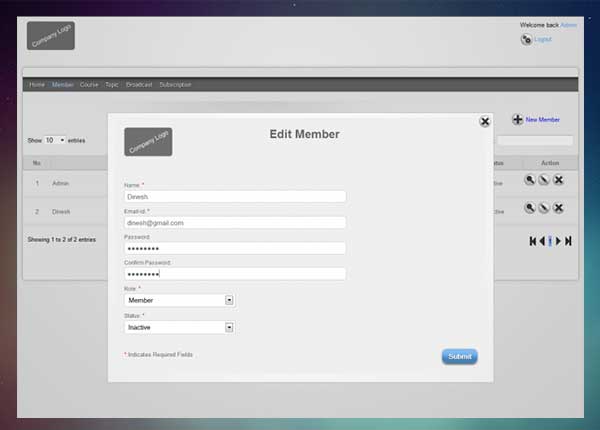Focus the Name field containing Dinesh
This screenshot has width=600, height=430.
[x=235, y=197]
